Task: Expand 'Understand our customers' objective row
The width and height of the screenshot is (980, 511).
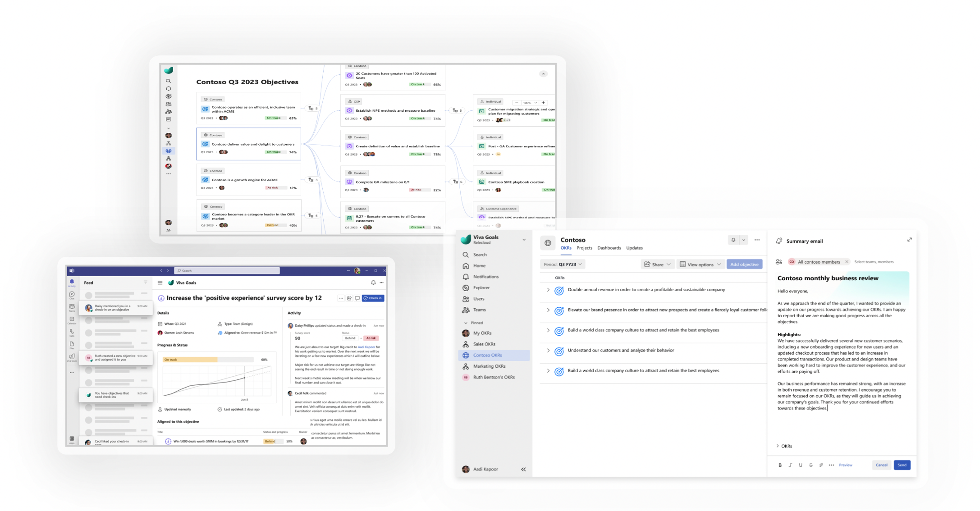Action: click(548, 351)
